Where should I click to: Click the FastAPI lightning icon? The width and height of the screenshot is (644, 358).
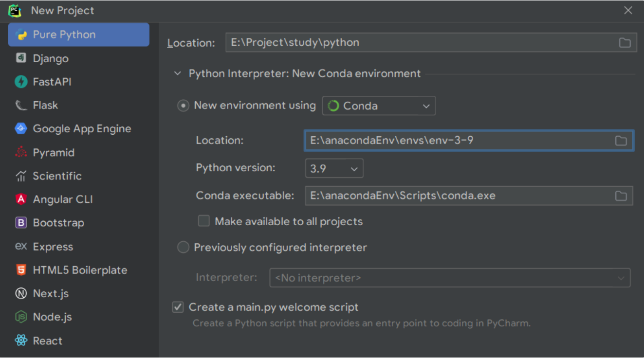(x=21, y=82)
